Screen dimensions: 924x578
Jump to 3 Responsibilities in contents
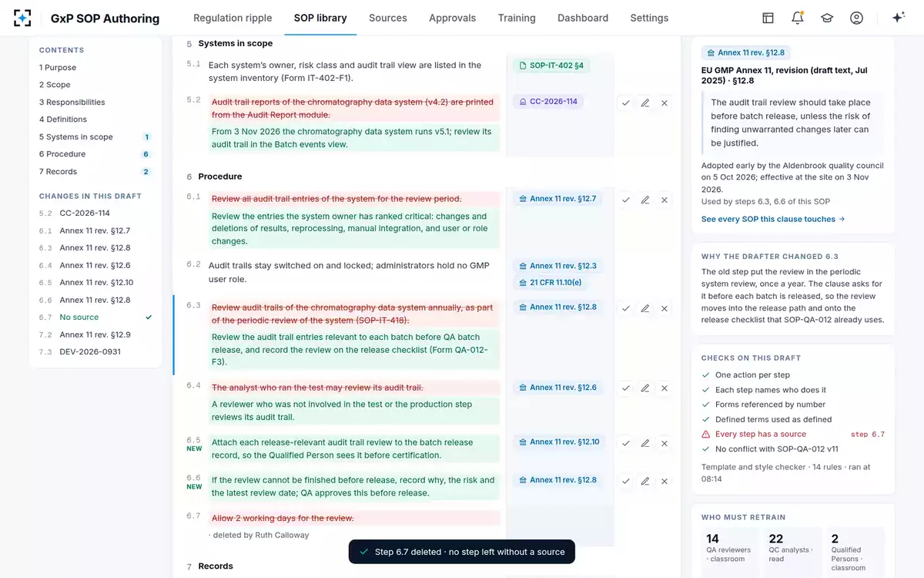(95, 102)
